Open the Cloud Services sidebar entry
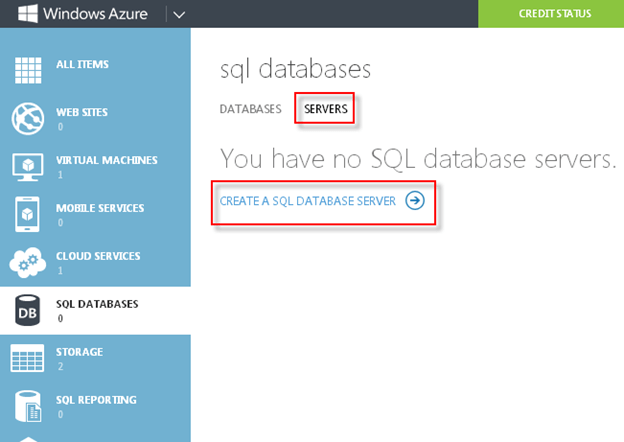The image size is (624, 442). click(98, 256)
